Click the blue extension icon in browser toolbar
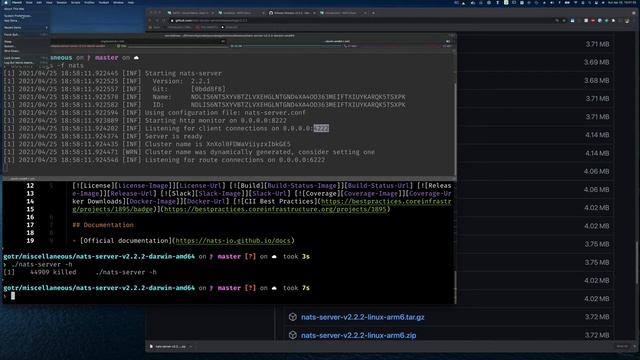The height and width of the screenshot is (360, 640). click(x=572, y=20)
